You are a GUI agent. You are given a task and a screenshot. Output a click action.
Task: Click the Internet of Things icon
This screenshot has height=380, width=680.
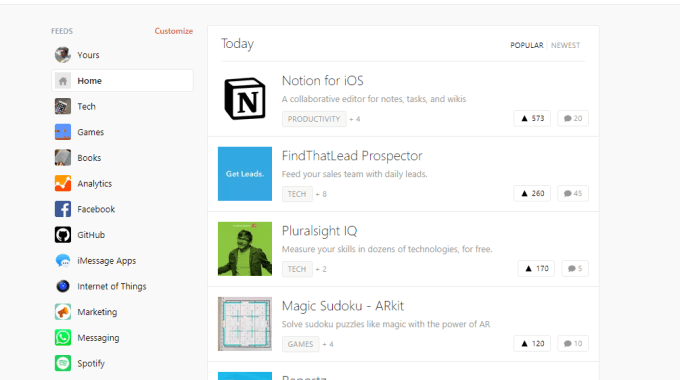point(63,286)
